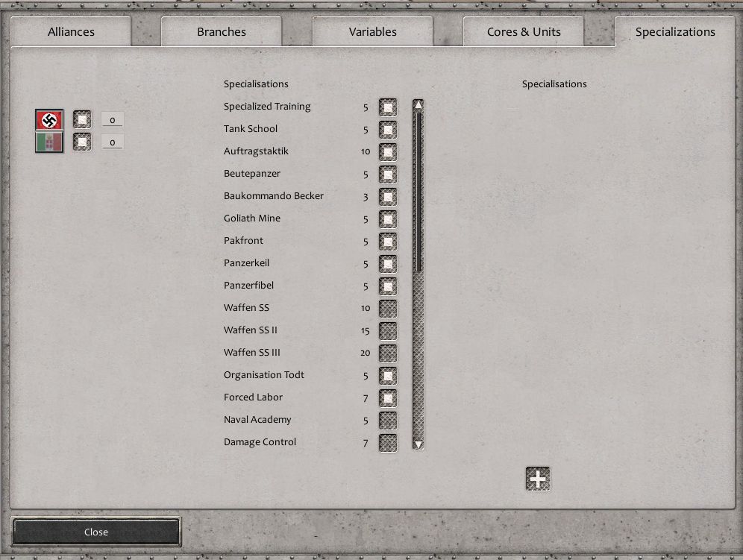This screenshot has height=560, width=743.
Task: Click the German flag's points value field
Action: (113, 120)
